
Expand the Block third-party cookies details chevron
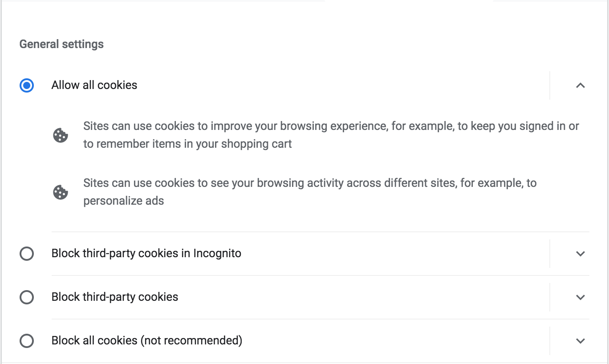tap(580, 297)
